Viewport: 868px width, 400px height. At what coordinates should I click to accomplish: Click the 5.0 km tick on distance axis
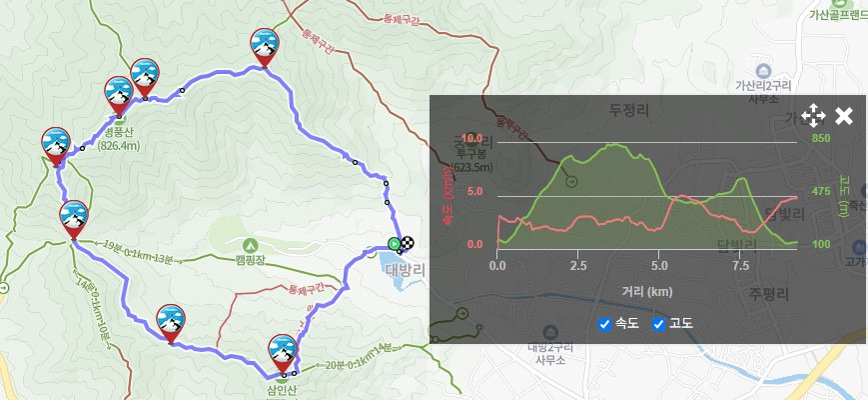pos(659,266)
